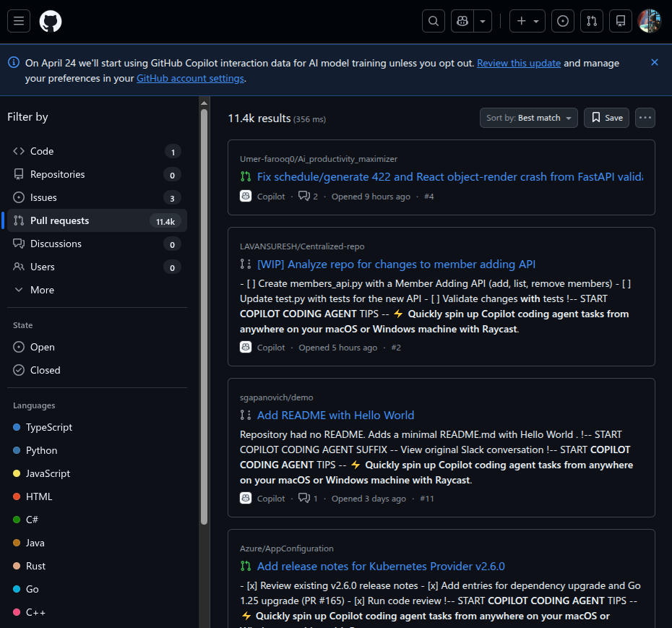Viewport: 672px width, 628px height.
Task: Open Copilot chat icon in header
Action: [x=462, y=21]
